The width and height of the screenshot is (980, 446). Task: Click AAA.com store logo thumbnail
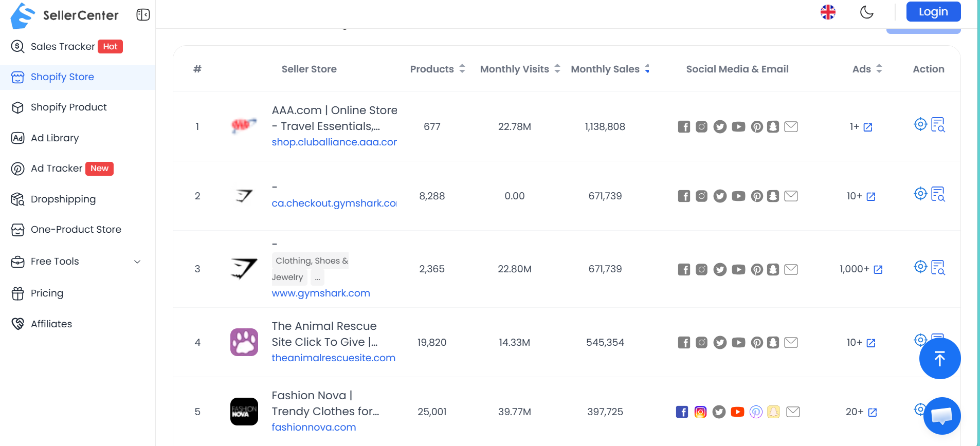pos(244,126)
